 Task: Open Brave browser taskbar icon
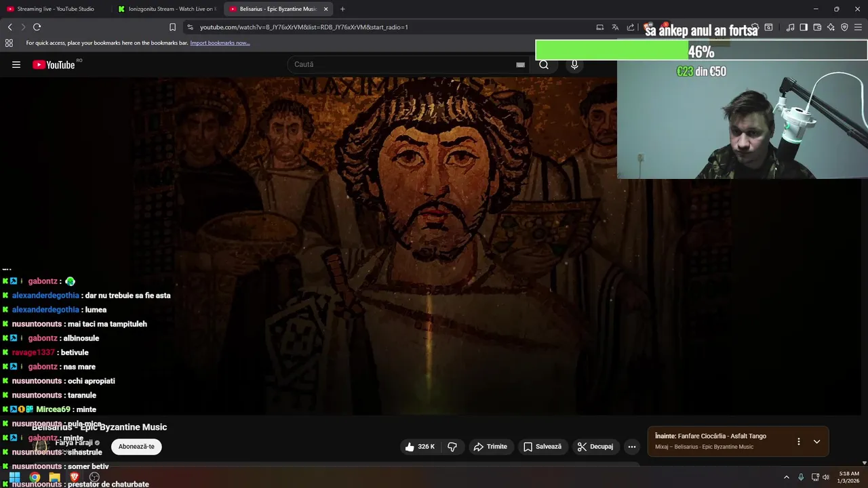(x=75, y=477)
